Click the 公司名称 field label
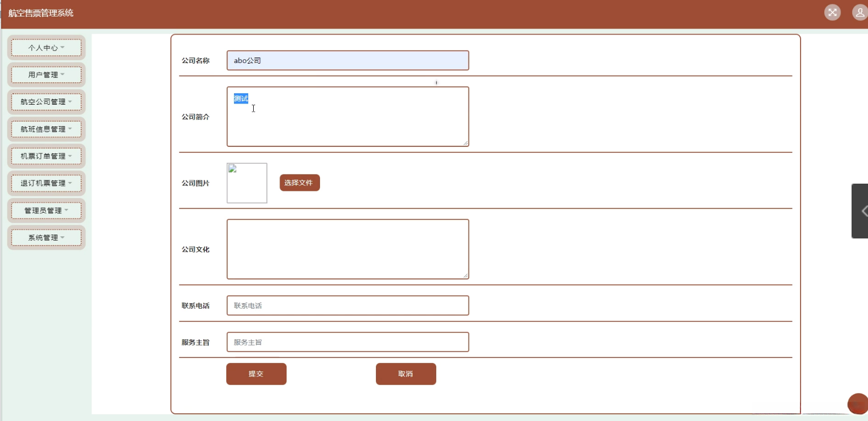Screen dimensions: 868x421 coord(196,60)
